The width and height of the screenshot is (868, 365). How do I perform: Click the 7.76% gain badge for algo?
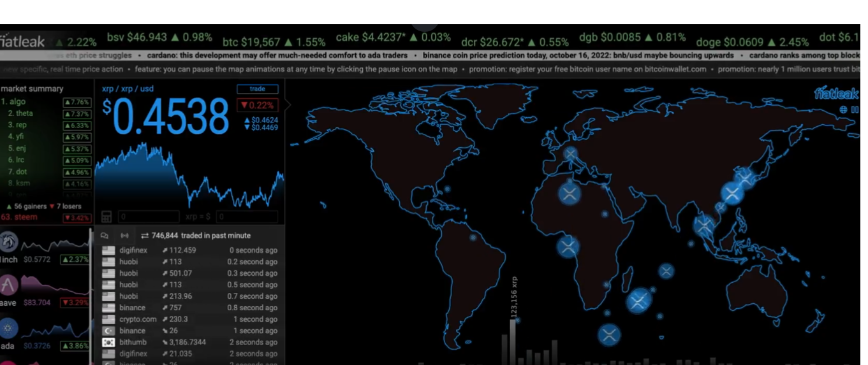click(x=77, y=102)
